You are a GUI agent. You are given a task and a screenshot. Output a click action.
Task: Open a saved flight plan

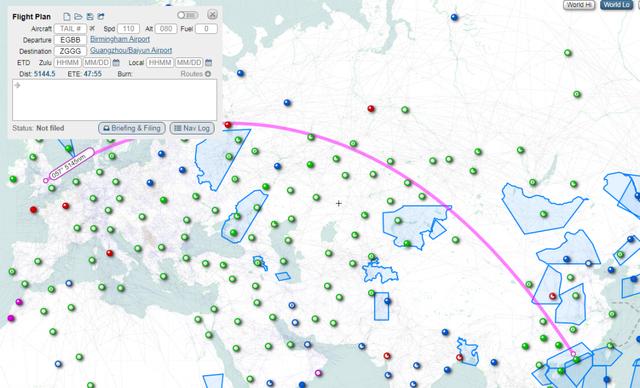coord(78,17)
